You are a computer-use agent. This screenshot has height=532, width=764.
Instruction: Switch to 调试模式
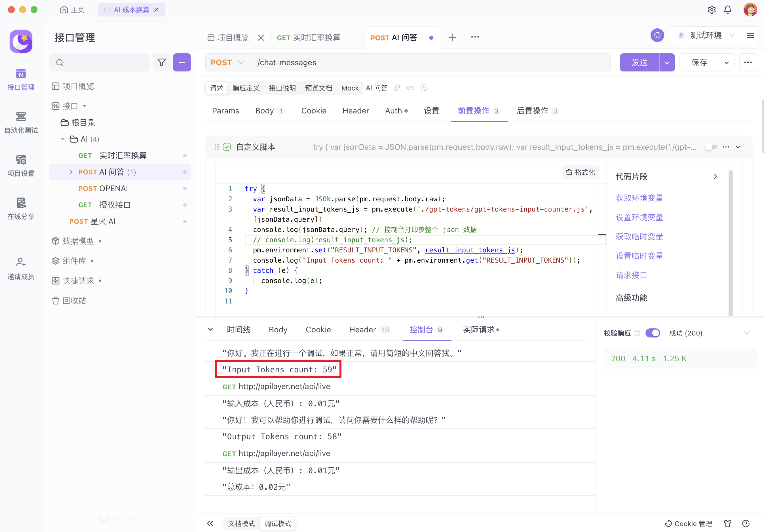(x=278, y=523)
